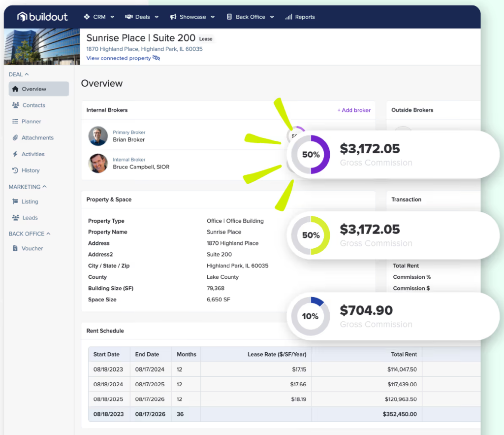Viewport: 504px width, 435px height.
Task: Click the Deals handshake icon
Action: [x=129, y=17]
